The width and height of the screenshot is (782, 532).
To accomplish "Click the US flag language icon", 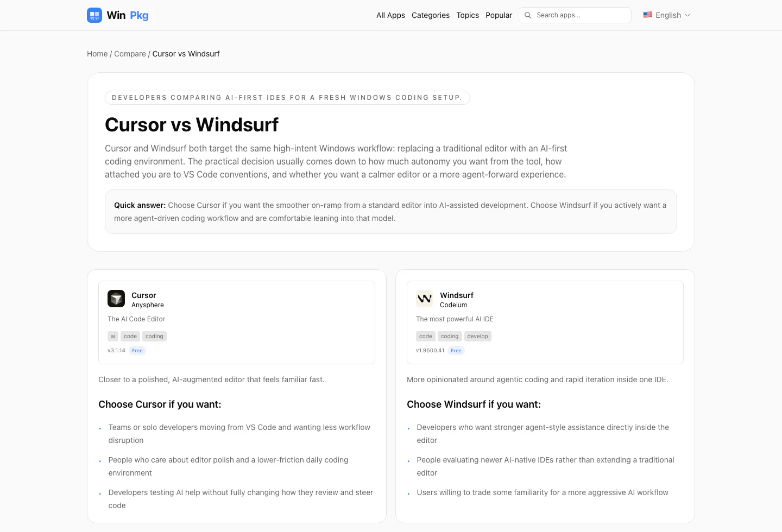I will (648, 15).
